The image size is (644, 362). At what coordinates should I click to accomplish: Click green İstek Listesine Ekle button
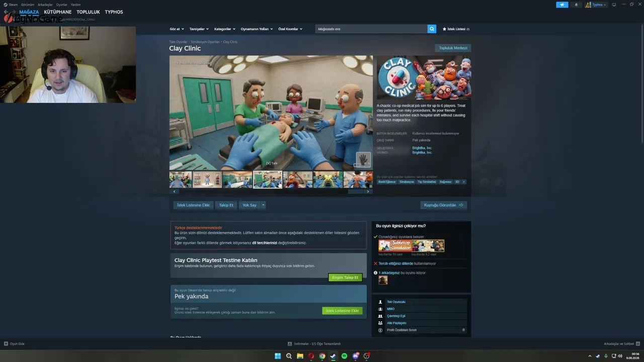342,311
